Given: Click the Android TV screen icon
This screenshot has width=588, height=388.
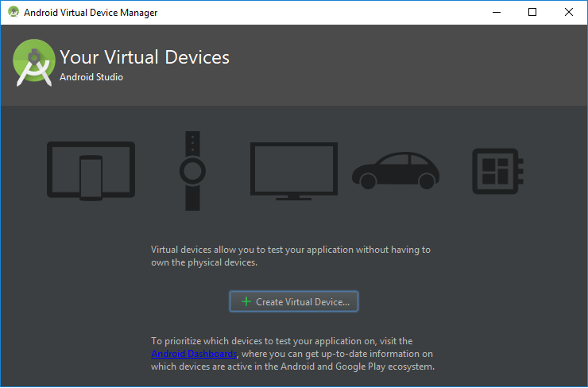Looking at the screenshot, I should (x=294, y=171).
